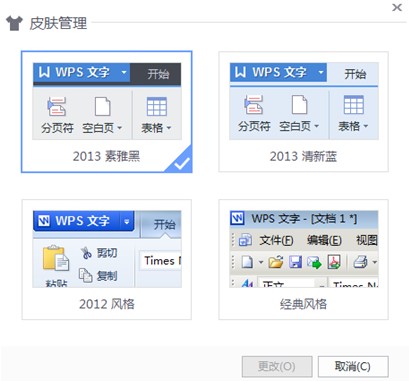Click the 更改(O) button
409x381 pixels.
(x=277, y=366)
